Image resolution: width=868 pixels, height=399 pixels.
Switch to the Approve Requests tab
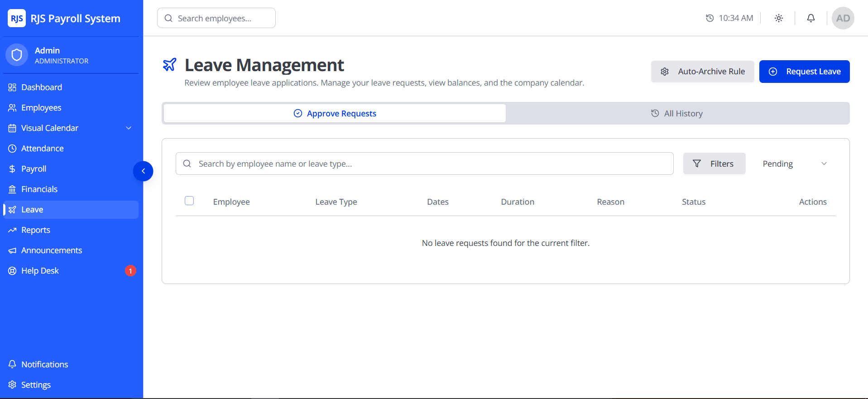[335, 113]
